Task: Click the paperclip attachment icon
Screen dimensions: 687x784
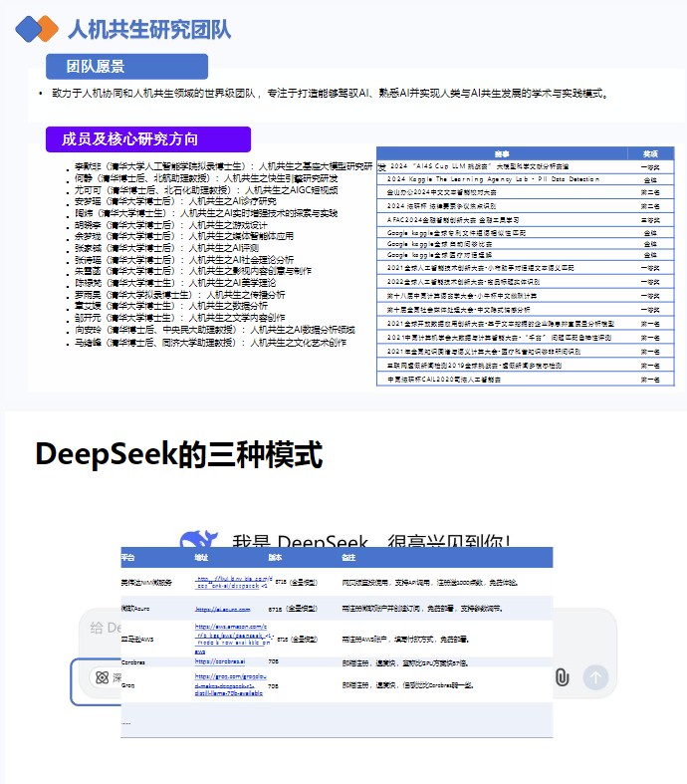Action: 563,677
